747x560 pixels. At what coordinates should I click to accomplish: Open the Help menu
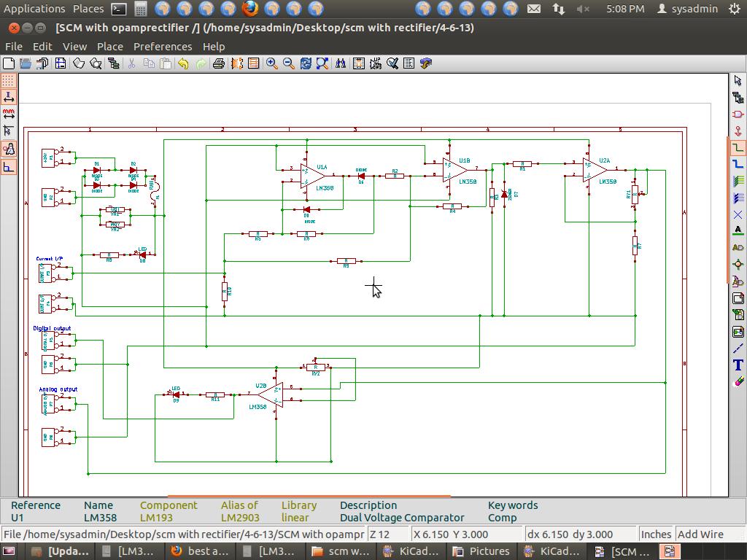coord(214,46)
